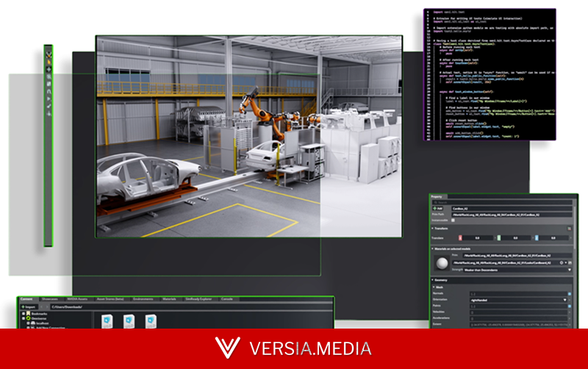Click the Play triangle in vertical toolbar
This screenshot has width=588, height=369.
tap(49, 99)
